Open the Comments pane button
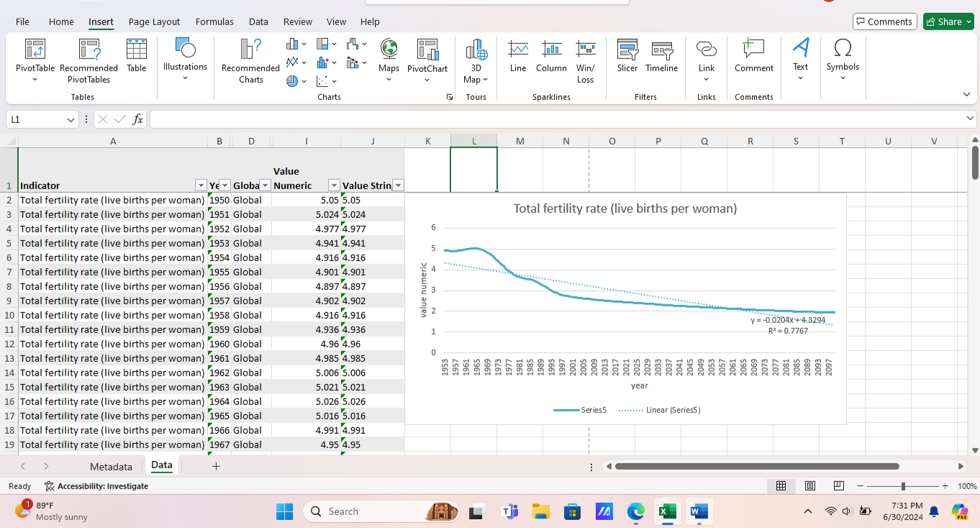Viewport: 980px width, 528px height. (884, 22)
